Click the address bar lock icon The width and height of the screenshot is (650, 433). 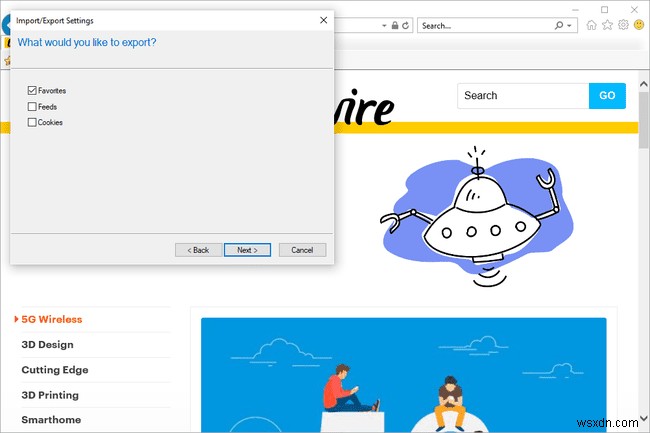click(x=395, y=26)
